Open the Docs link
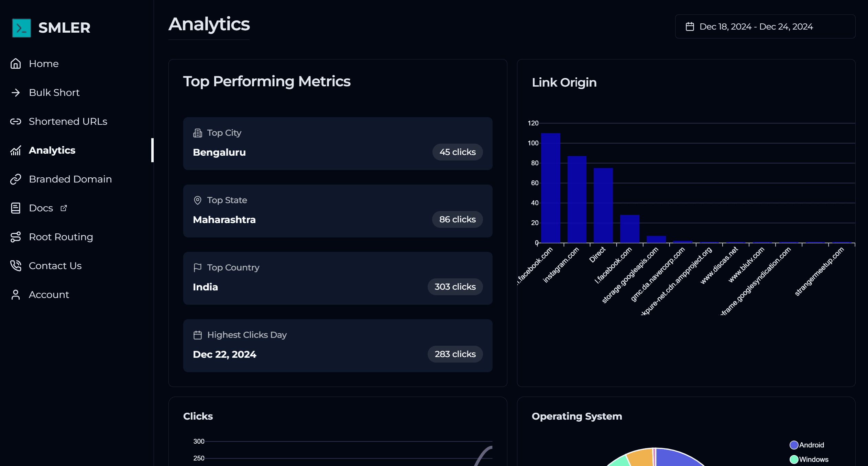Viewport: 868px width, 466px height. click(x=41, y=208)
